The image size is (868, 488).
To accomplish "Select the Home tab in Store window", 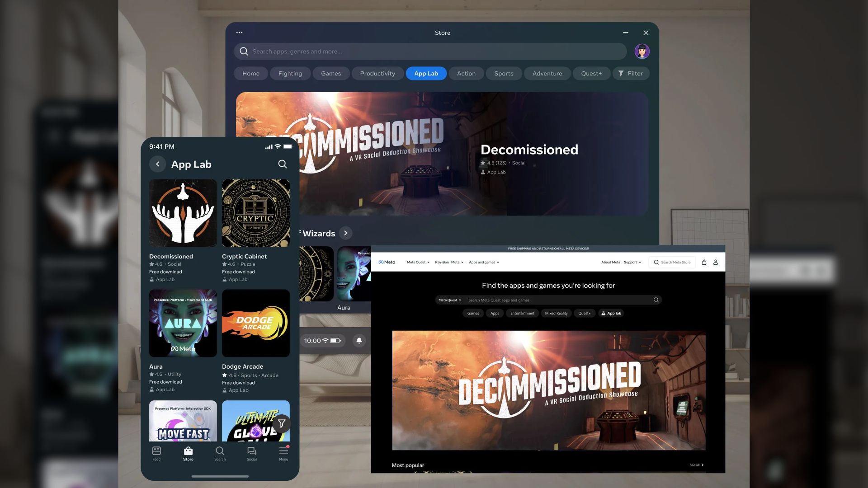I will click(251, 74).
